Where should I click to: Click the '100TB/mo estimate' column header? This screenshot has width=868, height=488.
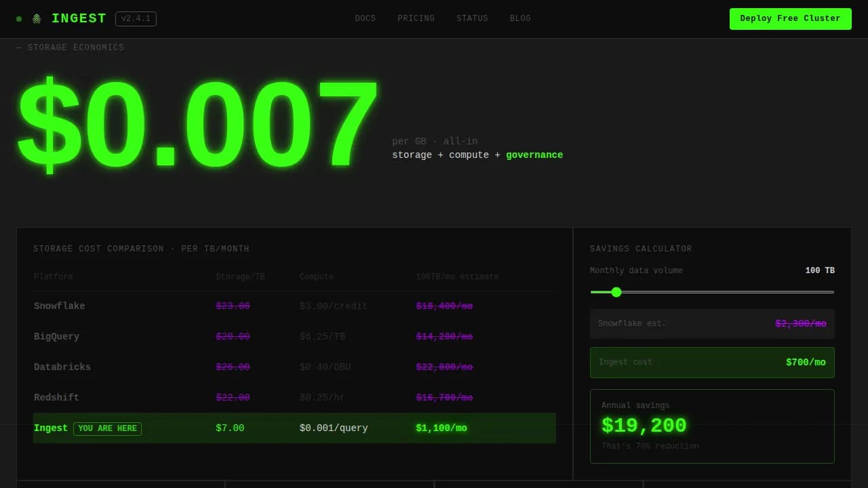pos(457,277)
